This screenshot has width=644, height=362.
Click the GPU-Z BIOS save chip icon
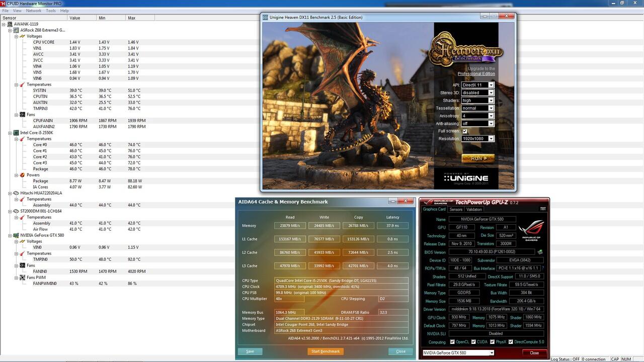[x=540, y=252]
